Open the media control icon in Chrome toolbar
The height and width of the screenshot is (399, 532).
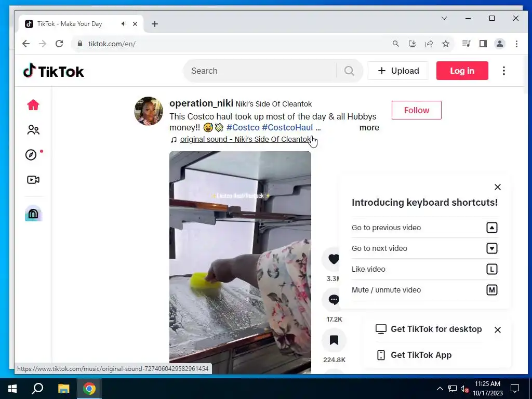click(x=466, y=44)
